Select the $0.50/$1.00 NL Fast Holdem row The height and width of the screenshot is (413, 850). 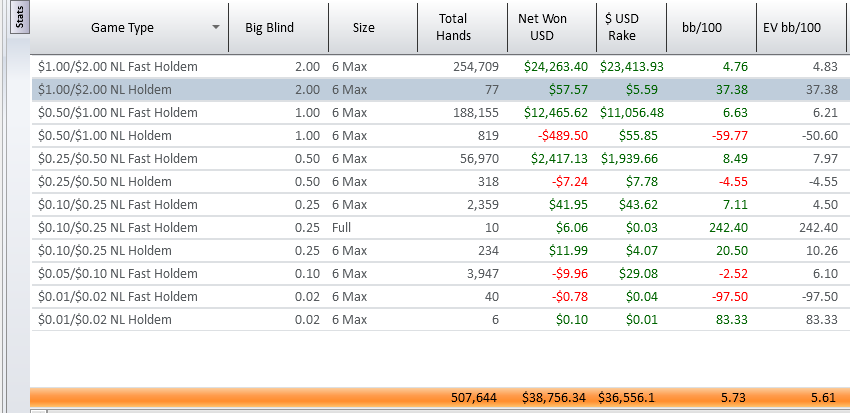pos(439,113)
